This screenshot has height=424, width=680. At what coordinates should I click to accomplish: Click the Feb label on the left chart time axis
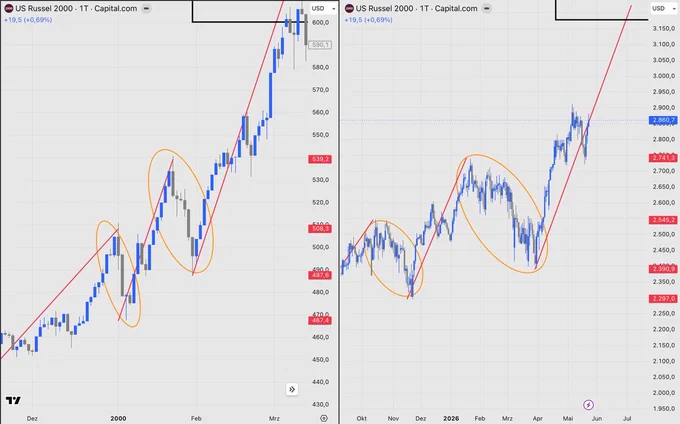click(196, 418)
